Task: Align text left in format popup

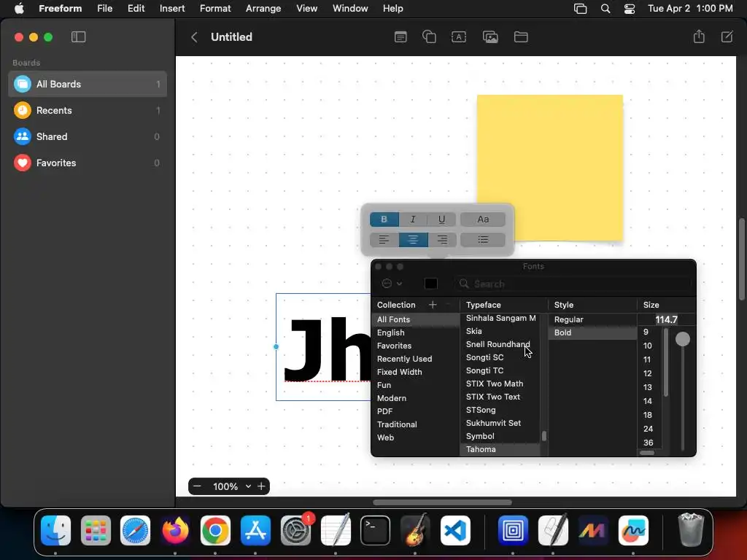Action: [384, 239]
